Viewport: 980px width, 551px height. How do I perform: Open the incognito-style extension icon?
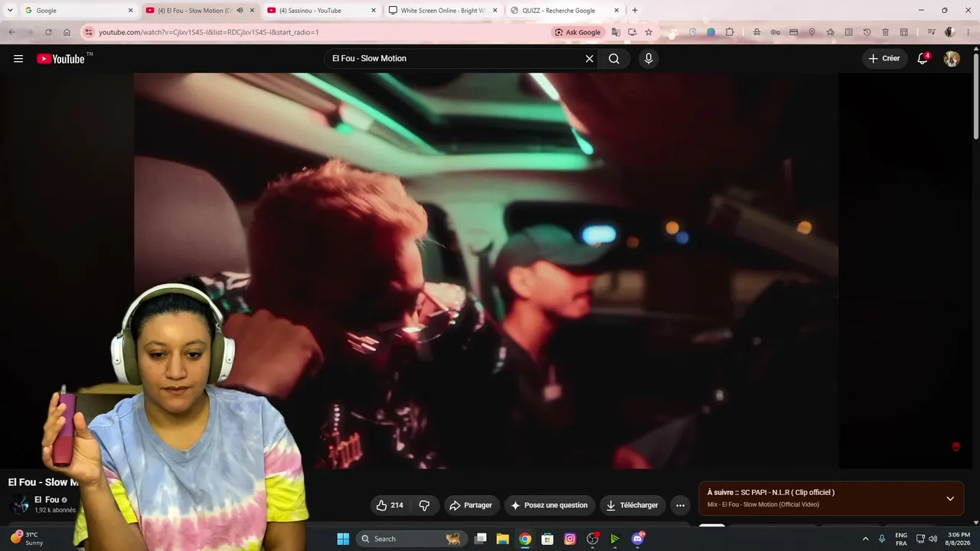[756, 32]
